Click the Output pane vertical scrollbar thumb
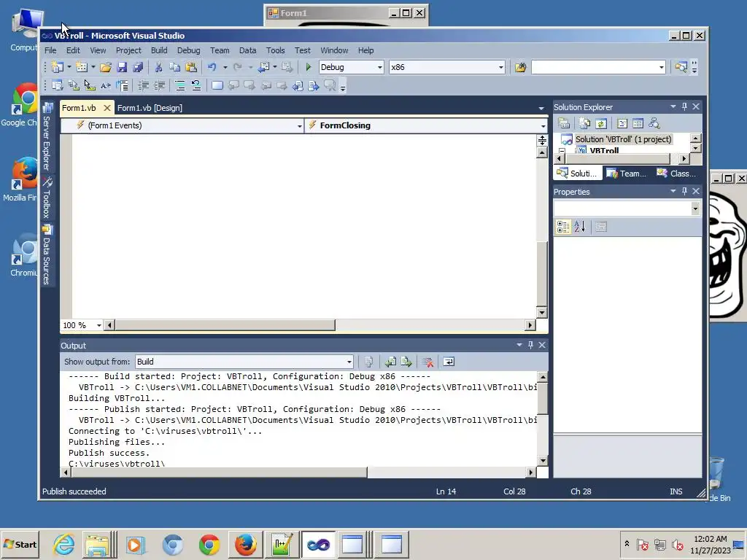Image resolution: width=747 pixels, height=560 pixels. (x=542, y=398)
